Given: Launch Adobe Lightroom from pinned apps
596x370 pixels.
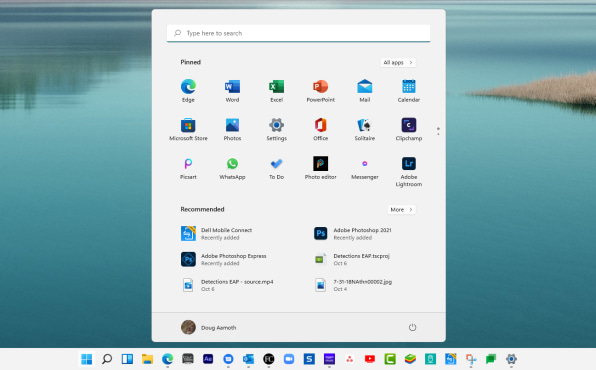Looking at the screenshot, I should coord(409,172).
